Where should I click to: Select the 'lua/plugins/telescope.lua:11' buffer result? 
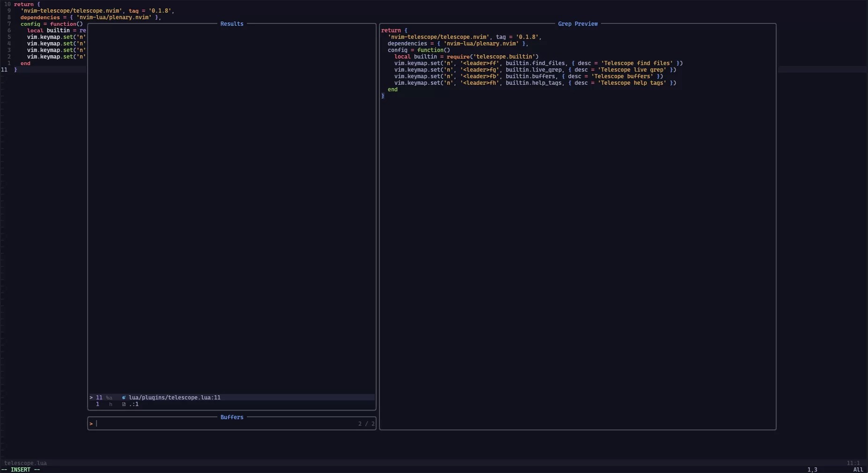[x=232, y=398]
